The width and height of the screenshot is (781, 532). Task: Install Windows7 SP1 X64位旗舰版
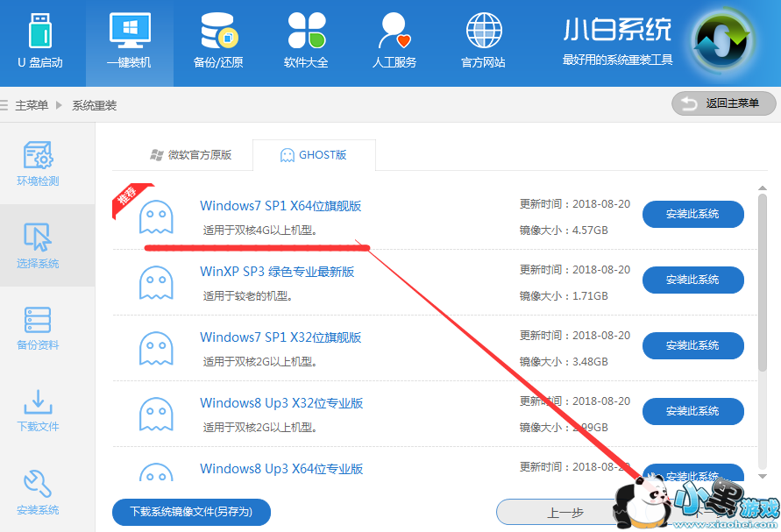692,214
